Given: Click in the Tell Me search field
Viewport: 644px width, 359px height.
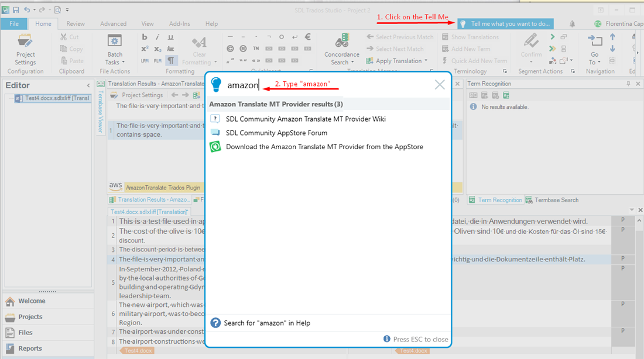Looking at the screenshot, I should 328,85.
